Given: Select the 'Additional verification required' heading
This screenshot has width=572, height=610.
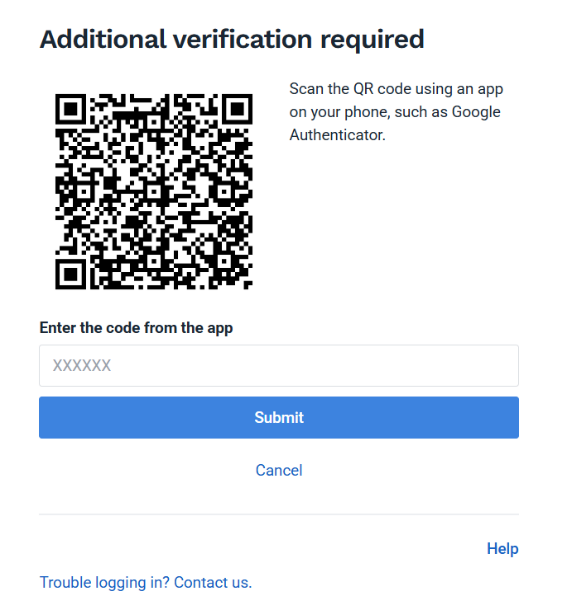Looking at the screenshot, I should pyautogui.click(x=232, y=40).
